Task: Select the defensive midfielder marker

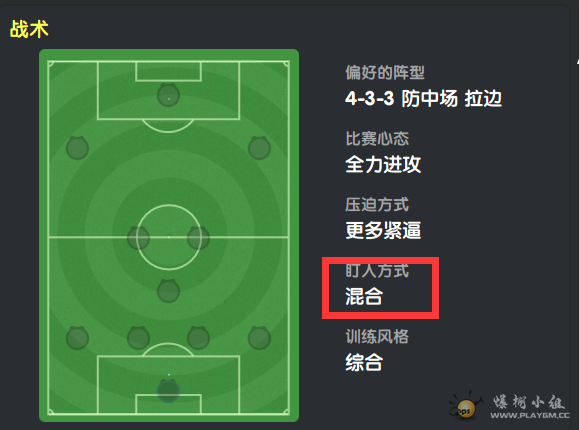Action: (168, 291)
